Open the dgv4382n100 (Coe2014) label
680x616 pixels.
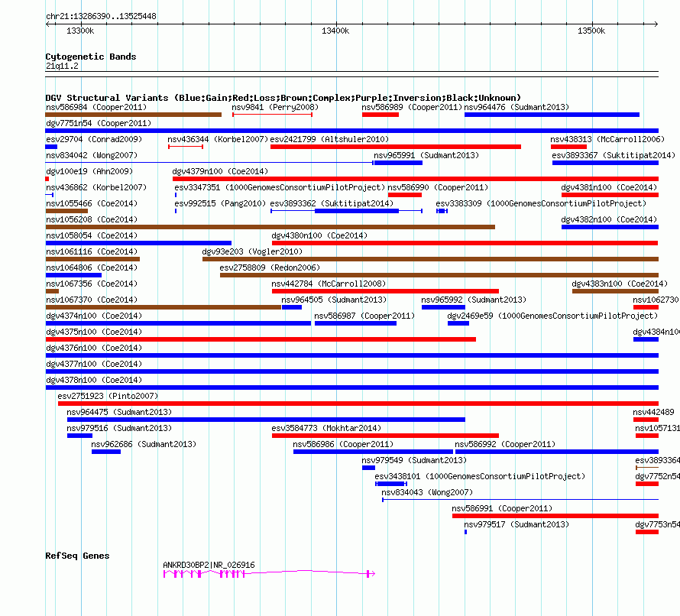[x=609, y=219]
